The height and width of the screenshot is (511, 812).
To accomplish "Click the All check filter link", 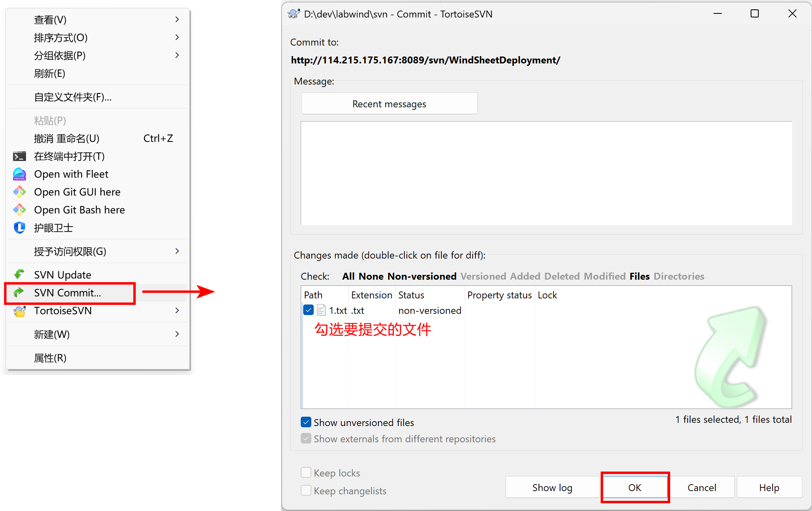I will 348,276.
